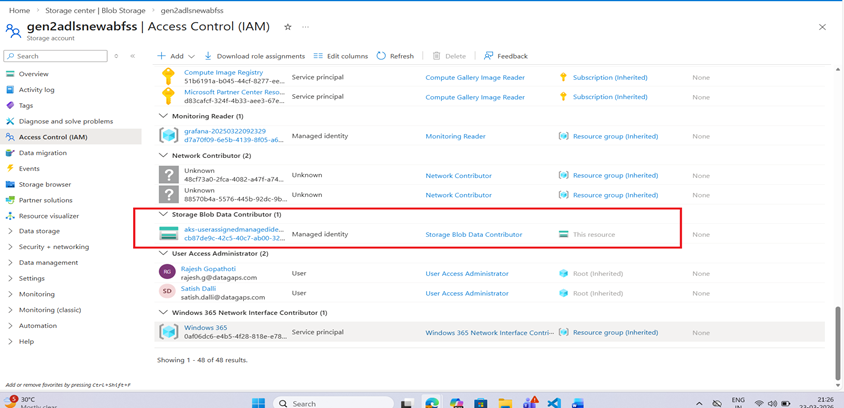The width and height of the screenshot is (844, 408).
Task: Click the up-down arrows beside sidebar search
Action: click(116, 56)
